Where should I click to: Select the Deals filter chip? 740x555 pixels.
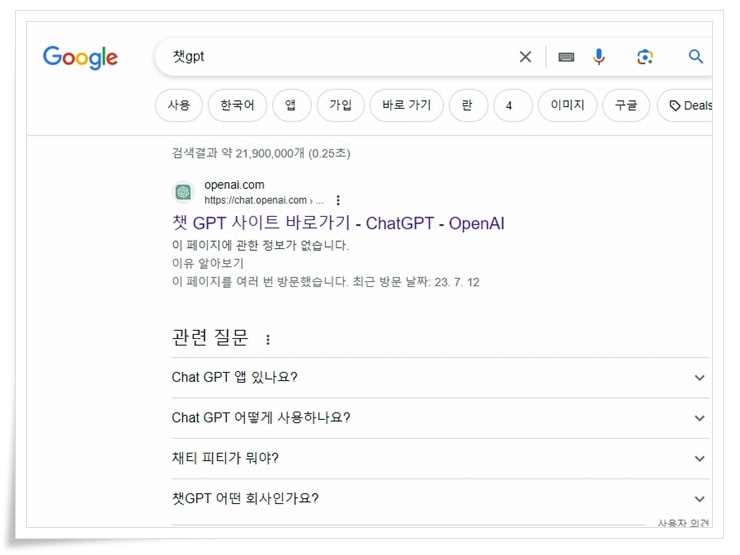685,105
